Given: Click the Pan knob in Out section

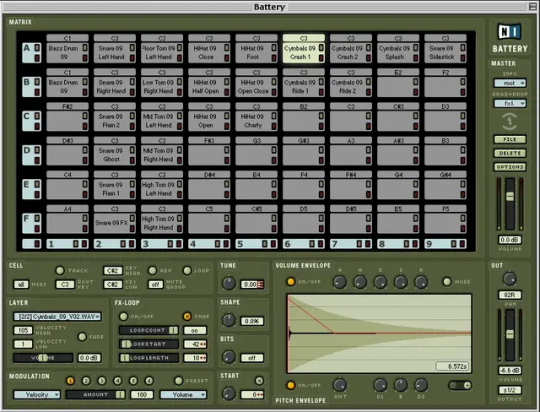Looking at the screenshot, I should [509, 278].
